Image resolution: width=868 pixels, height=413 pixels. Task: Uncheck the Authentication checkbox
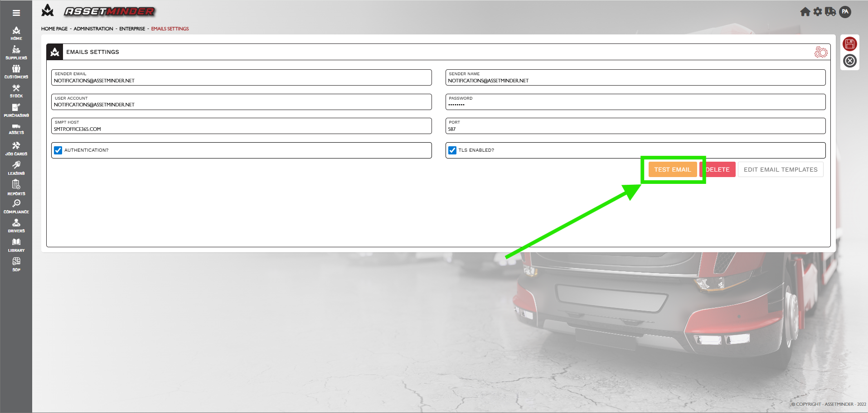click(58, 150)
